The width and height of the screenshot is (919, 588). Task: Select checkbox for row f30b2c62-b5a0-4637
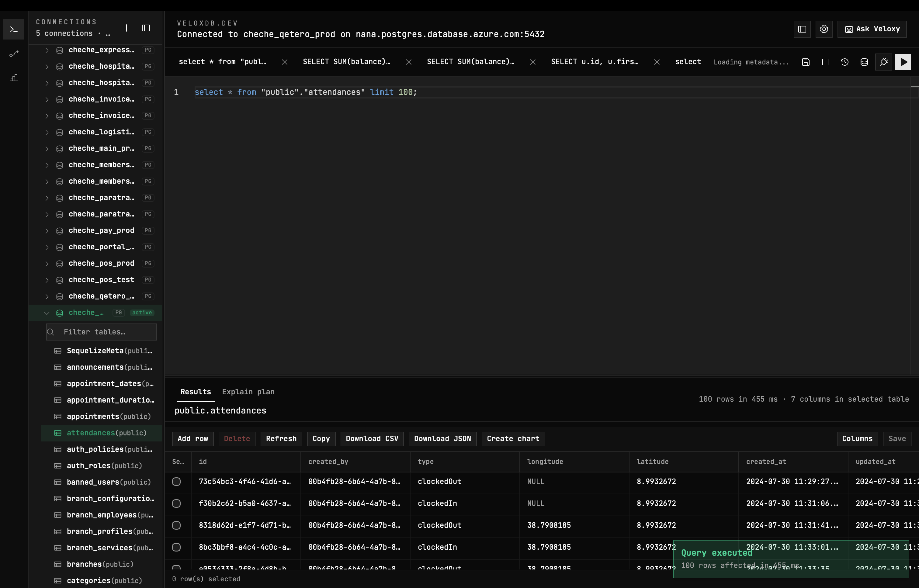coord(176,503)
